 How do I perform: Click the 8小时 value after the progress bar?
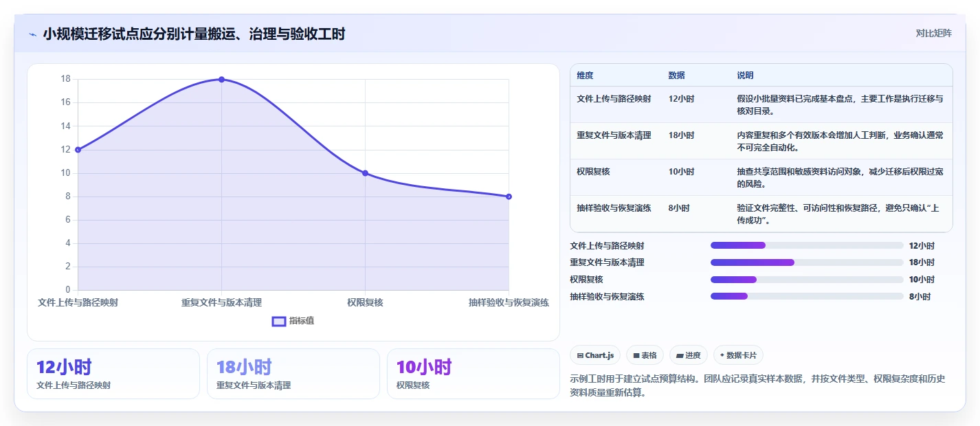[x=920, y=297]
